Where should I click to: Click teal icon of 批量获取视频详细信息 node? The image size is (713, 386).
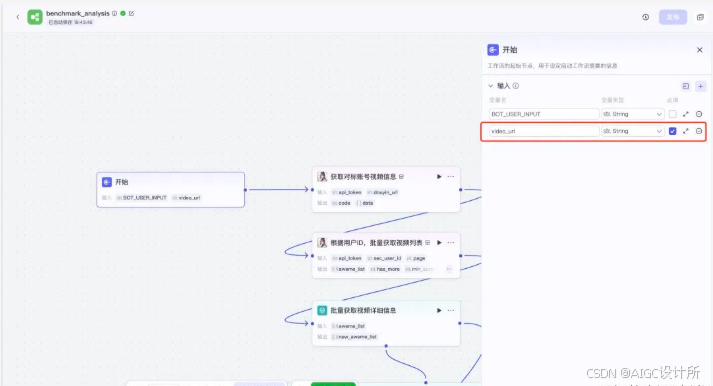click(x=322, y=311)
